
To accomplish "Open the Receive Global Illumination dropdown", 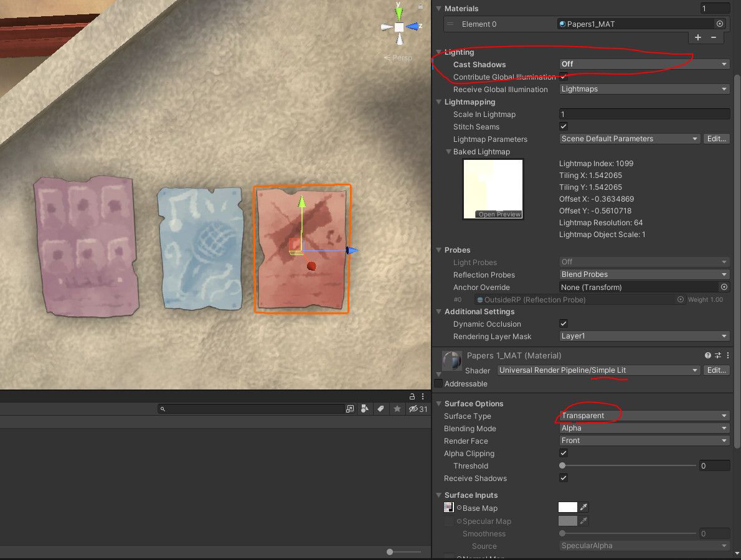I will click(x=644, y=88).
